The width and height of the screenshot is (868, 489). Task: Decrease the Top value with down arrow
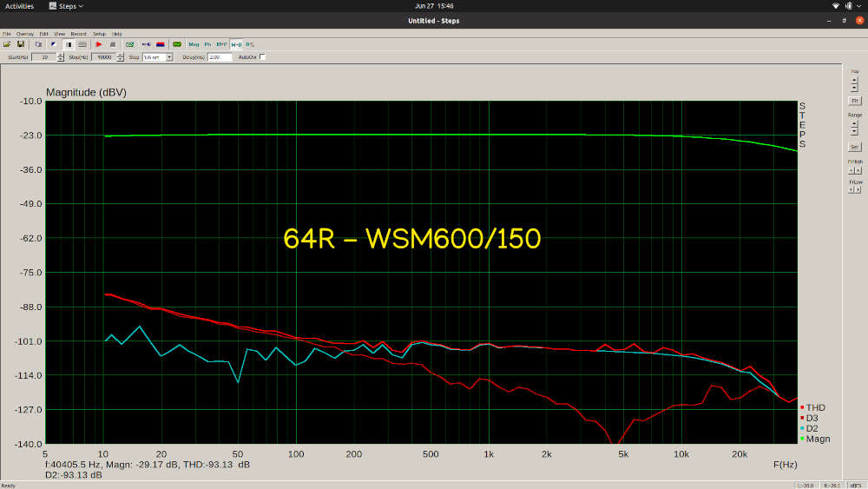(854, 87)
